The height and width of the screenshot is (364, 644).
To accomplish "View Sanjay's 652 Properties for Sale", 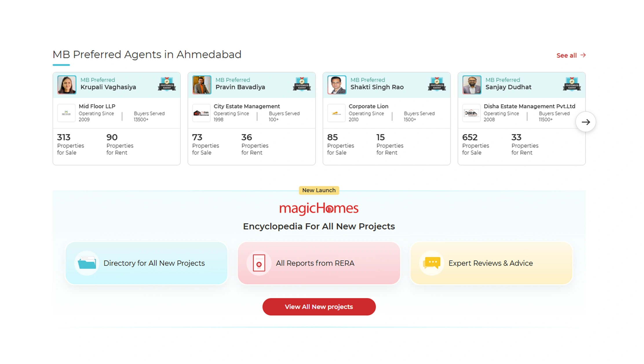I will tap(475, 144).
